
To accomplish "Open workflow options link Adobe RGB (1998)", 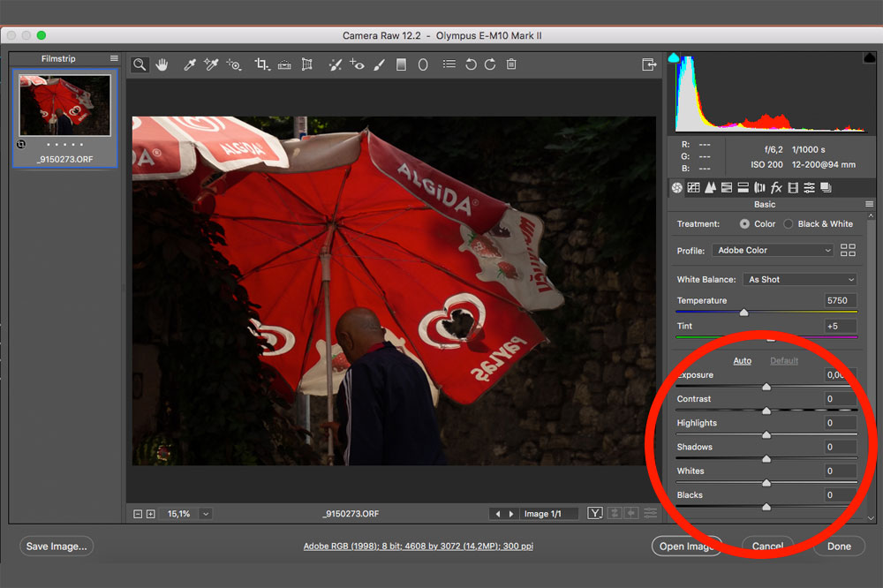I will pos(419,546).
